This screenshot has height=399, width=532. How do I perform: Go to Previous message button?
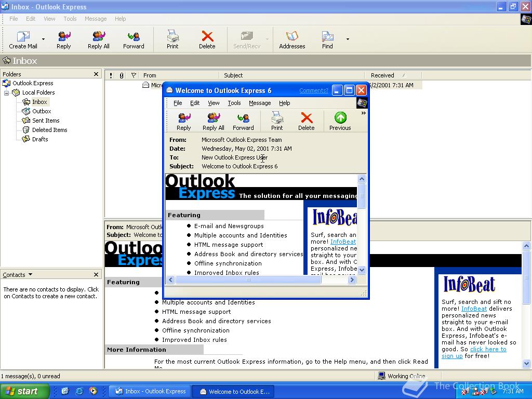[340, 122]
